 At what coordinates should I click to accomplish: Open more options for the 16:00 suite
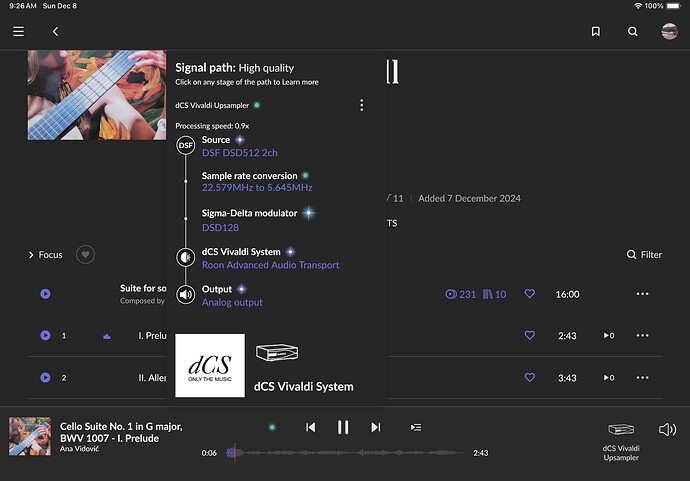(x=642, y=294)
